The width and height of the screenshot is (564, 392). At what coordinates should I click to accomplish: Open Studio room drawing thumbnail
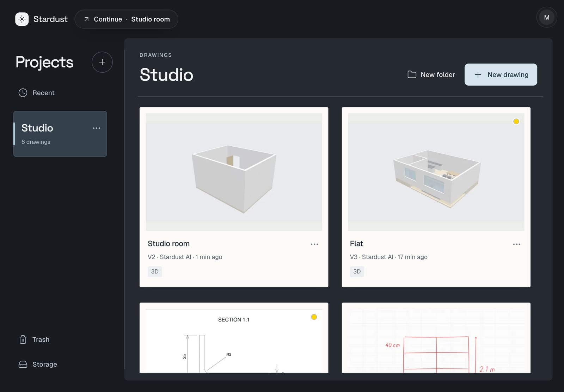coord(234,172)
